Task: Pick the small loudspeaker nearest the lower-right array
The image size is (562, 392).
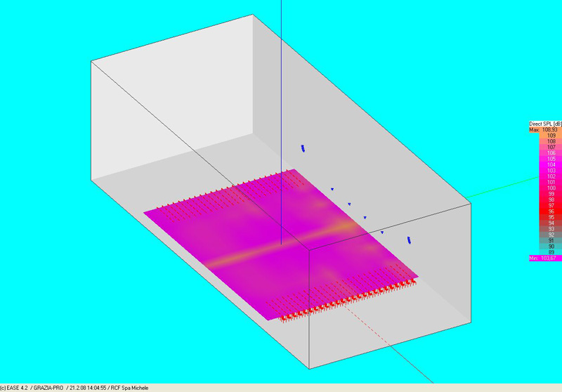Action: point(382,232)
